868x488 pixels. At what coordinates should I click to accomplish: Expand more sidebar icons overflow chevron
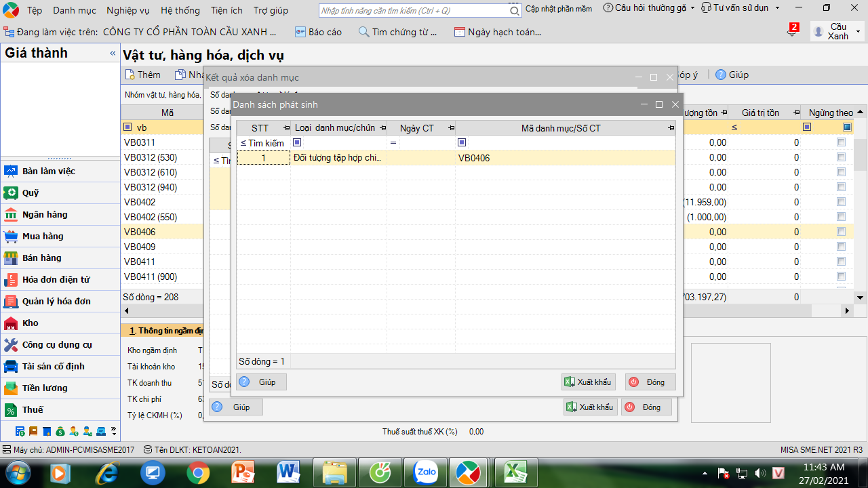[113, 431]
